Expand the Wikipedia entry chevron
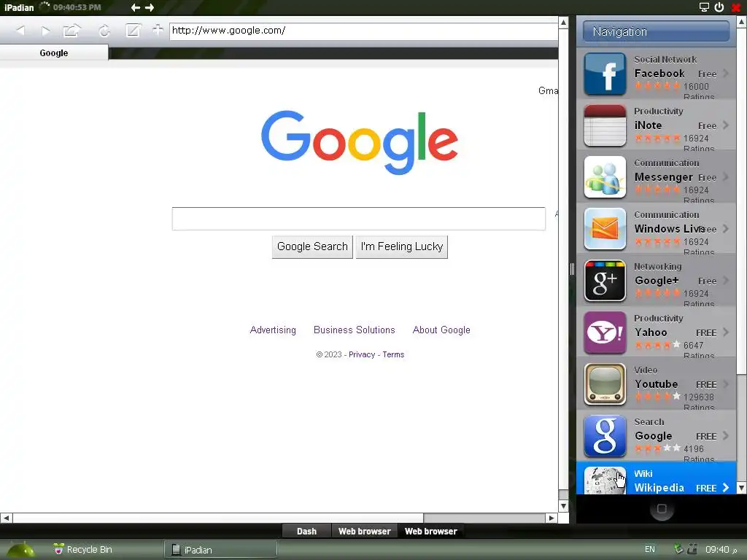The image size is (747, 560). (726, 488)
